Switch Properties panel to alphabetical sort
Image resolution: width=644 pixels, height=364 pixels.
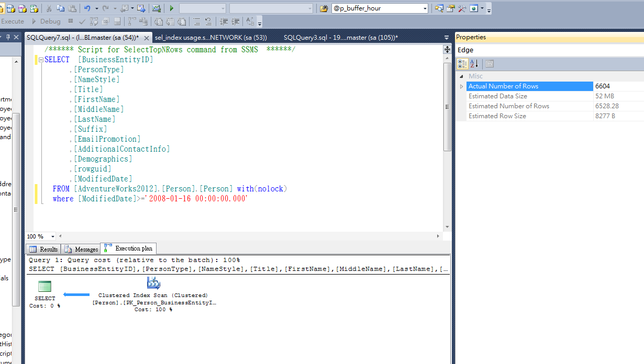coord(473,63)
